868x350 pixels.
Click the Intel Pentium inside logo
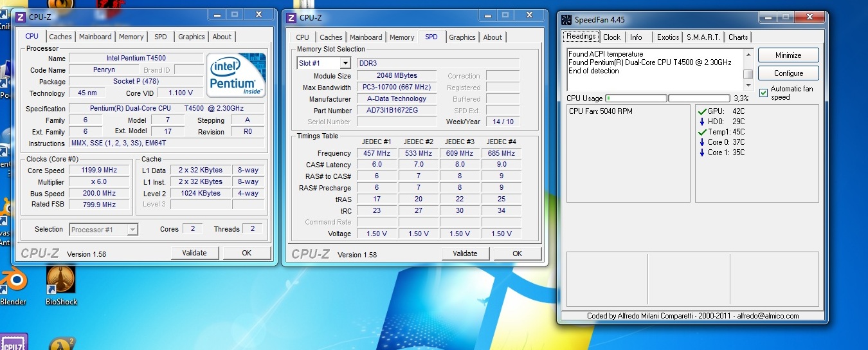236,75
